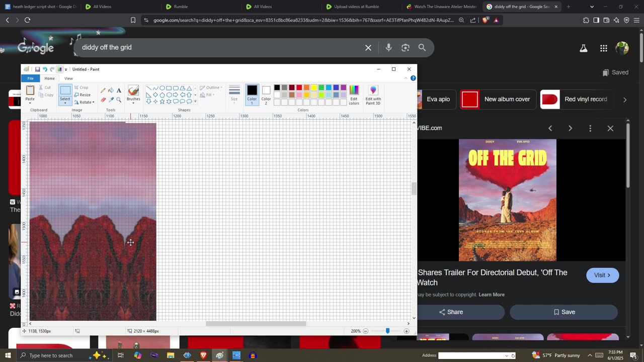This screenshot has height=362, width=644.
Task: Click the Resize command in Image group
Action: pyautogui.click(x=82, y=95)
